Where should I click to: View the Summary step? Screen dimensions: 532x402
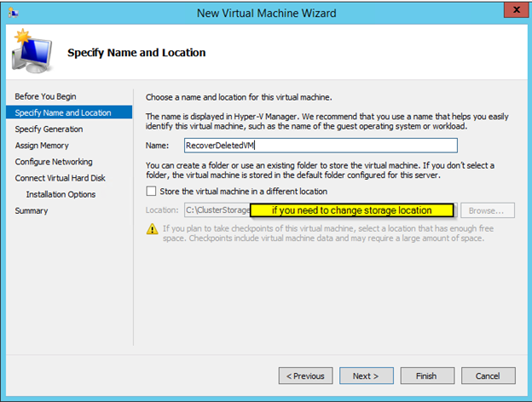click(x=32, y=210)
